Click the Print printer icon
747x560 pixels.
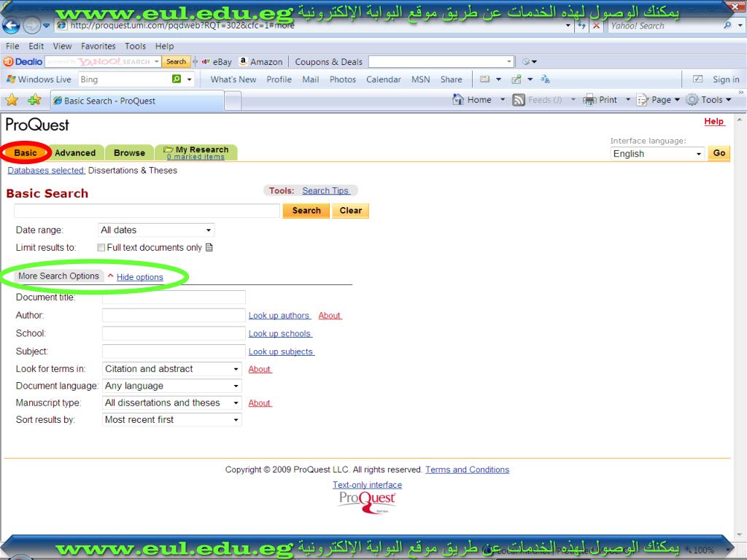click(589, 99)
